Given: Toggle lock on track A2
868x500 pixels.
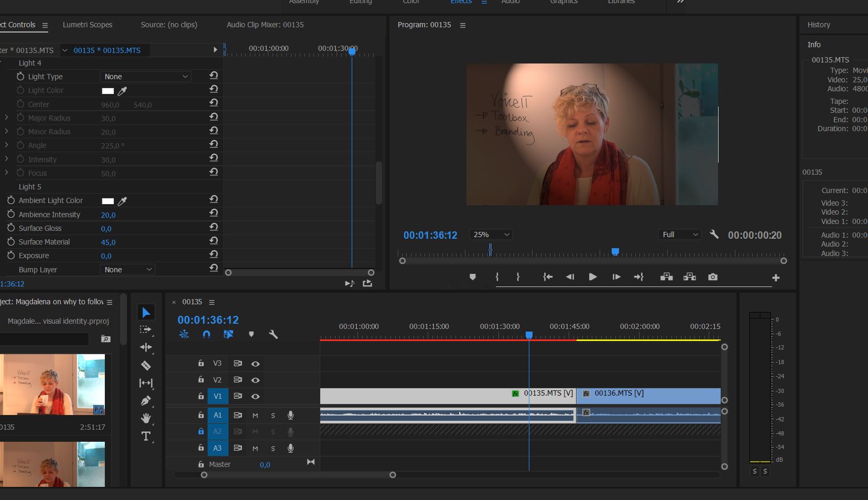Looking at the screenshot, I should tap(201, 431).
